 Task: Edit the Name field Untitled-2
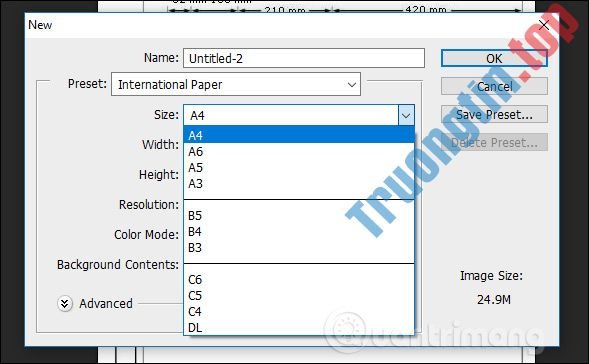tap(304, 58)
